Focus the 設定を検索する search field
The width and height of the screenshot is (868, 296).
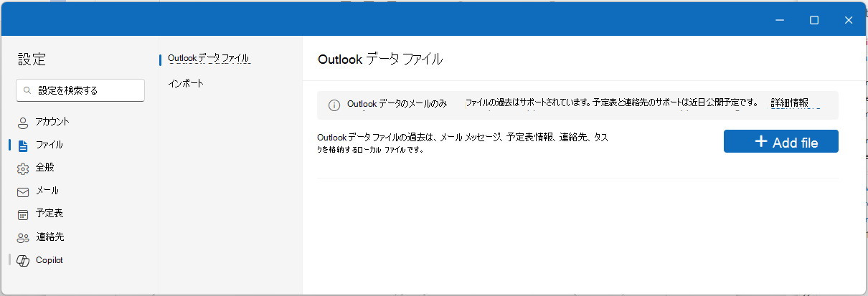(x=80, y=90)
